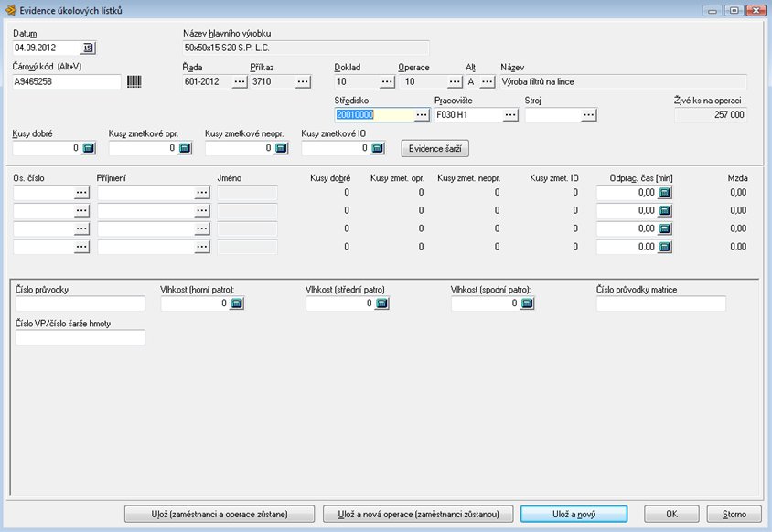Click the Pracoviště field F030 H1
This screenshot has height=532, width=772.
tap(469, 115)
